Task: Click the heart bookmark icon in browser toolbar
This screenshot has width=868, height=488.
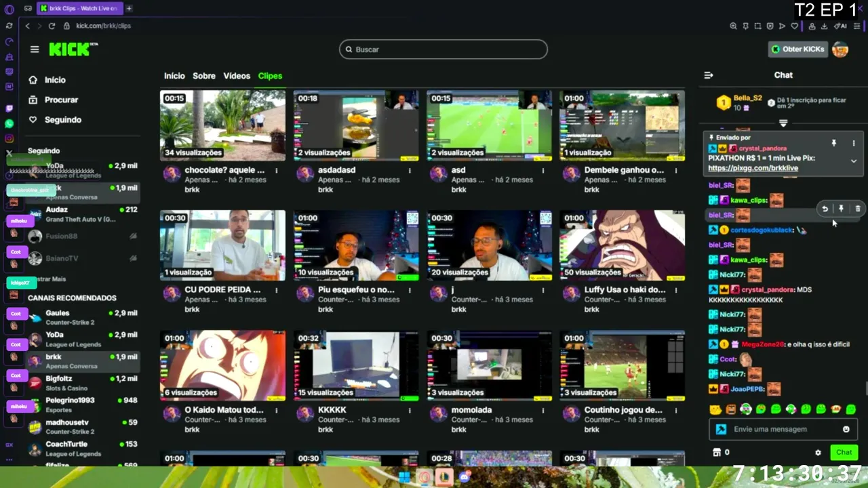Action: click(794, 26)
